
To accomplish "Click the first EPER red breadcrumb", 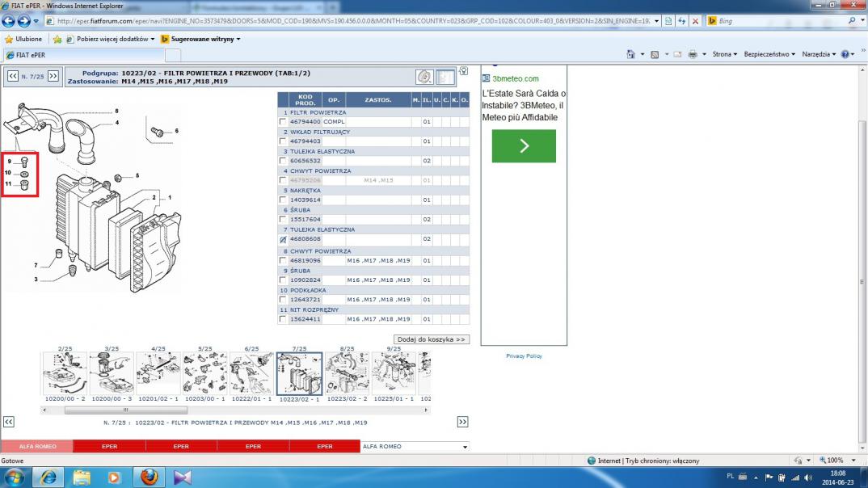I will (x=109, y=447).
